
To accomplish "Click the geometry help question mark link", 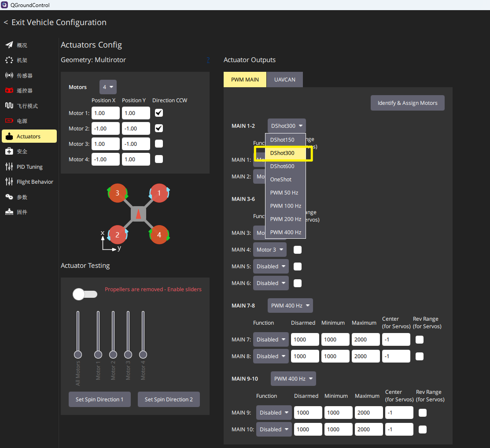I will tap(208, 60).
